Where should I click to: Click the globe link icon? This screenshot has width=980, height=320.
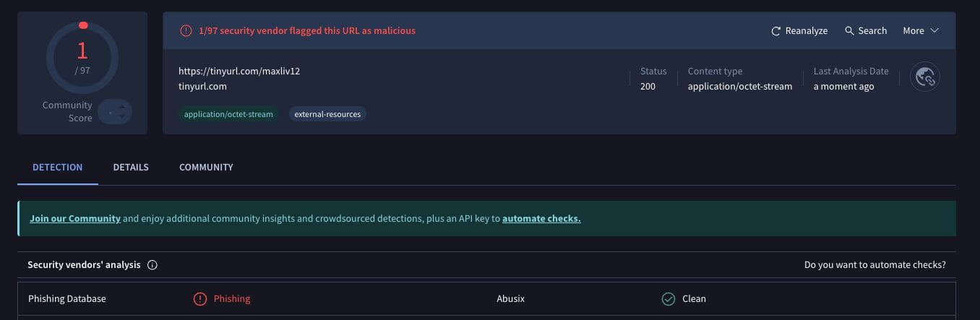[x=927, y=77]
